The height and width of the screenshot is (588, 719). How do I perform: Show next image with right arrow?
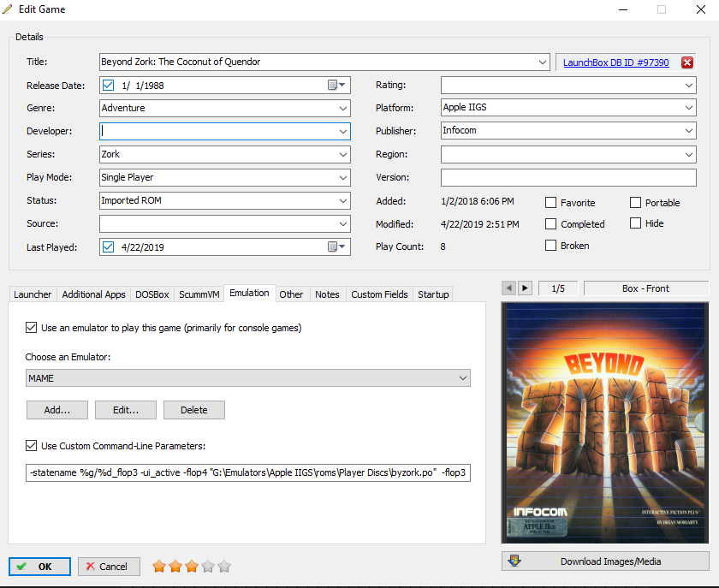[x=525, y=288]
